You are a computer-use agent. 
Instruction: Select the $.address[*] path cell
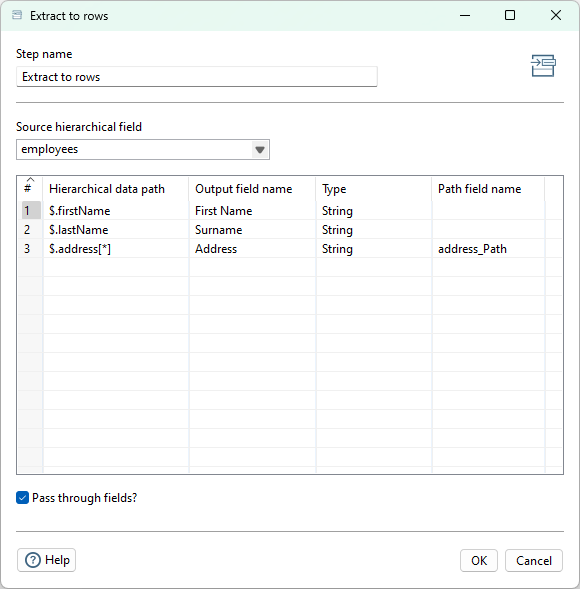pos(116,249)
